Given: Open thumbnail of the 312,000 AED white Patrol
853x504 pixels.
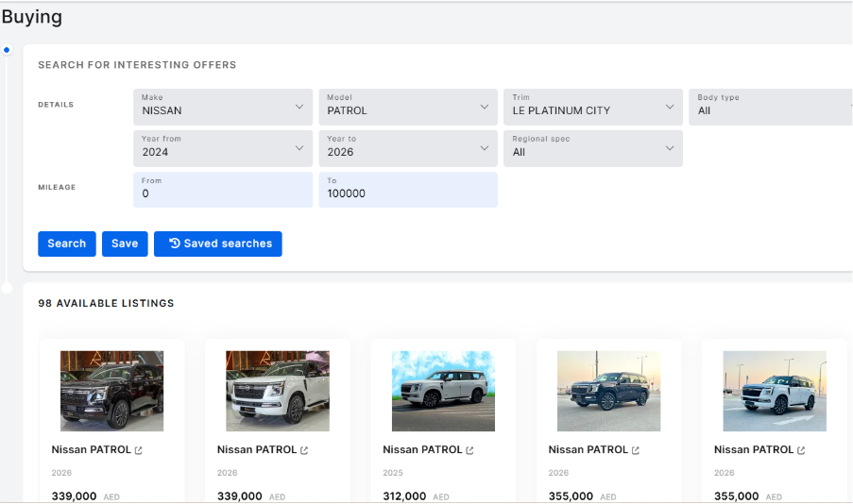Looking at the screenshot, I should [x=443, y=391].
